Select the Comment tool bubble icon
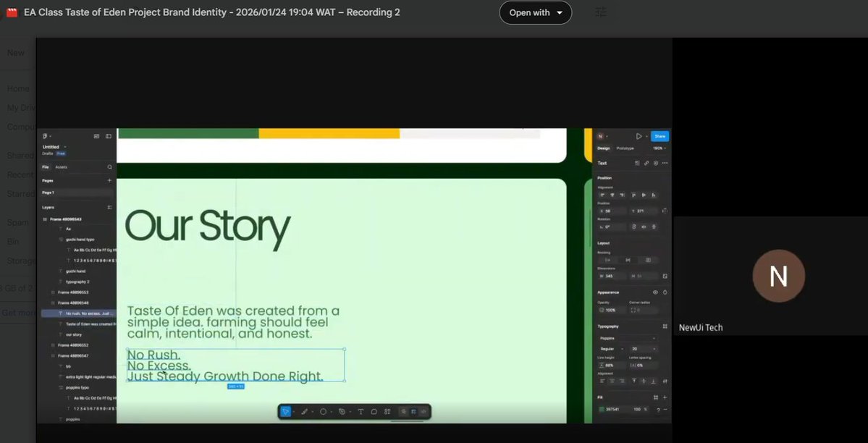This screenshot has width=868, height=443. click(374, 411)
